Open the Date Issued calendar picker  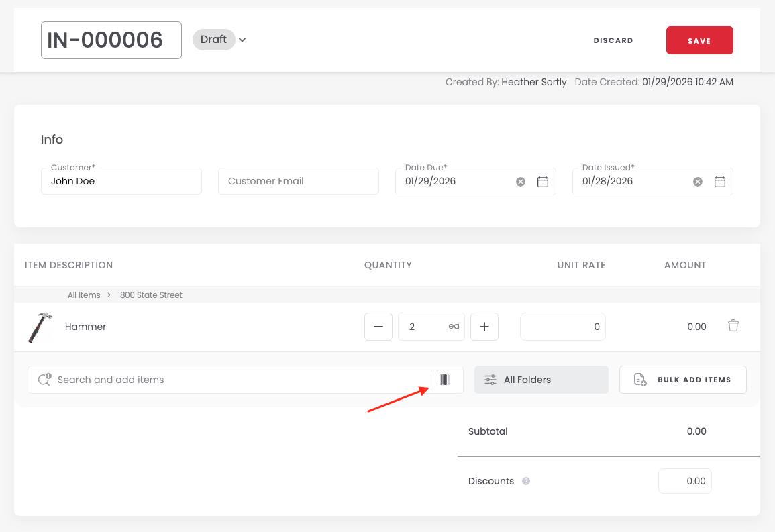(x=720, y=182)
